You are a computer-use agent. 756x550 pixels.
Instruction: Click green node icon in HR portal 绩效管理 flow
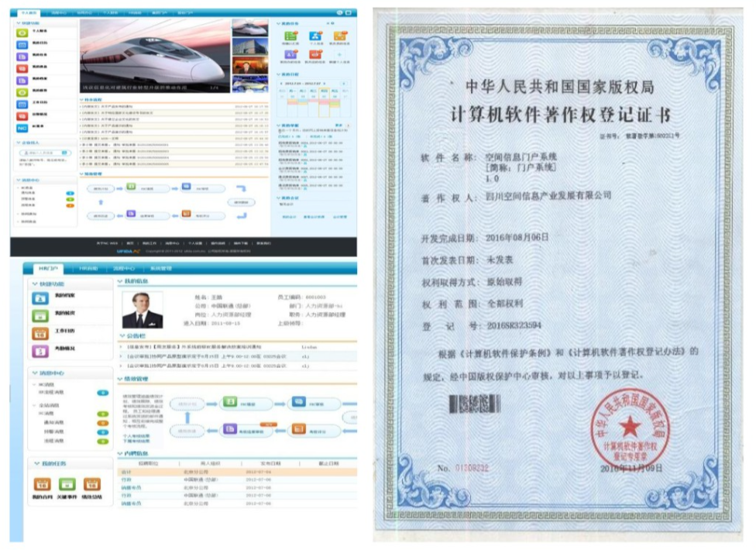coord(231,401)
